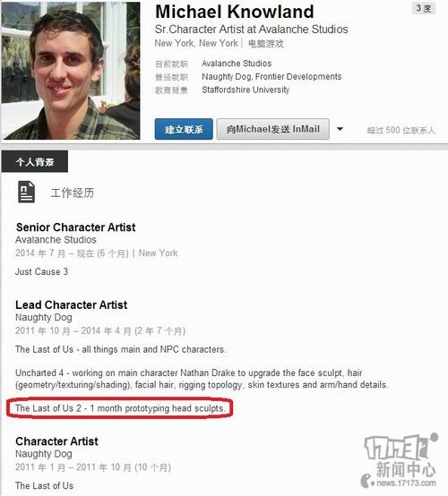Open the dropdown arrow beside InMail button
Image resolution: width=448 pixels, height=496 pixels.
point(340,129)
